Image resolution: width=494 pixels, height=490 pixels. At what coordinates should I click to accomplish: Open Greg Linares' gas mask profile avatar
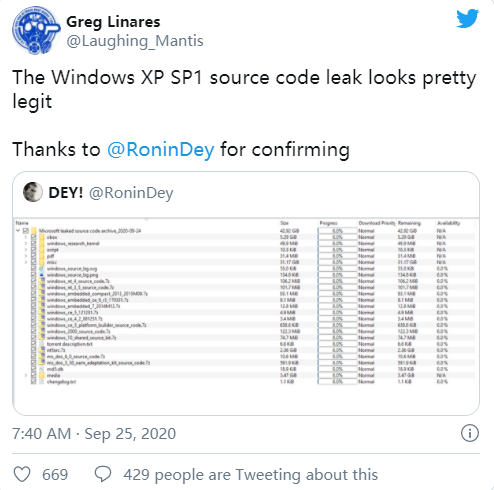pos(36,31)
